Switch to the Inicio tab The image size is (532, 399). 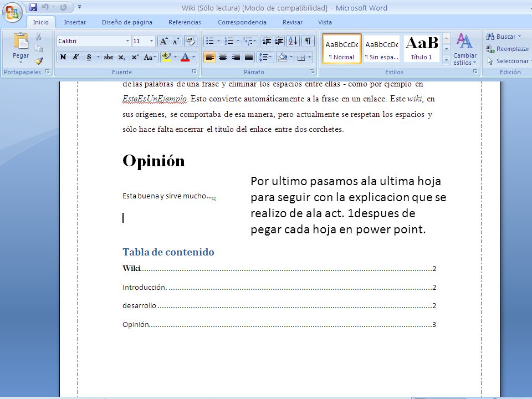click(x=40, y=22)
